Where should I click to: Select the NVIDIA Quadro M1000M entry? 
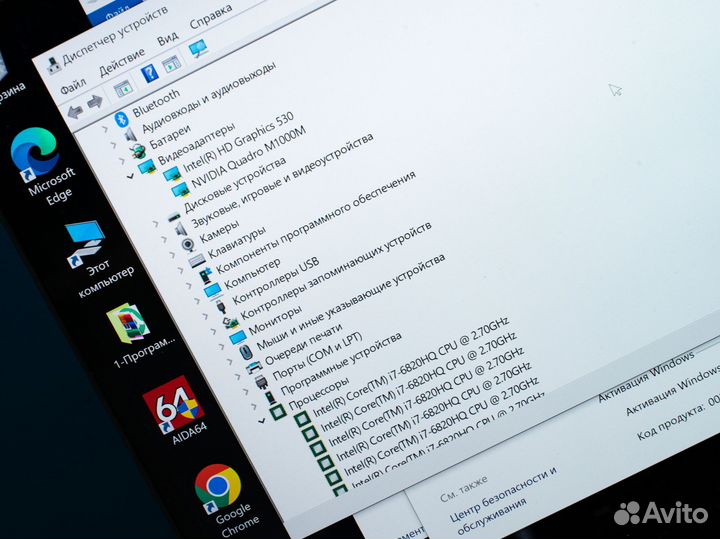[x=248, y=157]
